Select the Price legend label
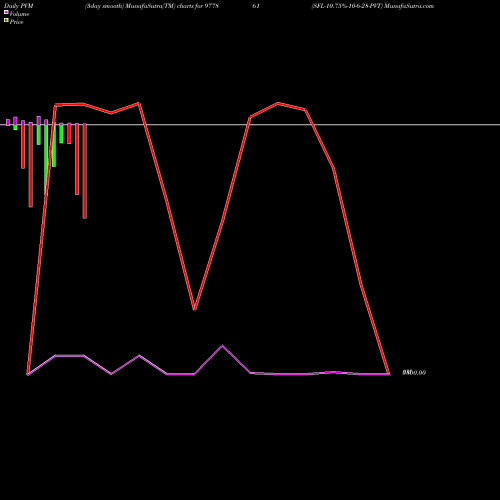The width and height of the screenshot is (500, 500). [x=16, y=22]
